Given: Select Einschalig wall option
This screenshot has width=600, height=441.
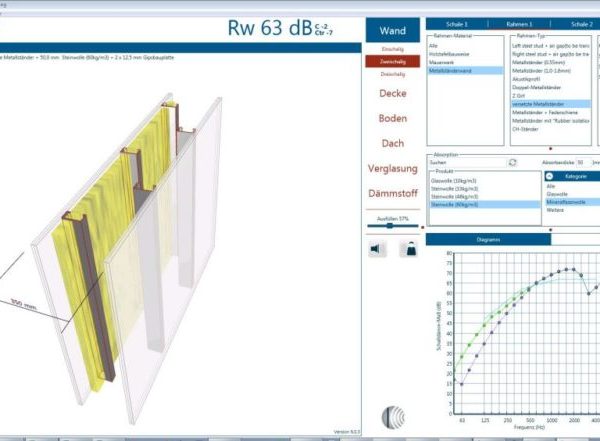Looking at the screenshot, I should pyautogui.click(x=393, y=48).
